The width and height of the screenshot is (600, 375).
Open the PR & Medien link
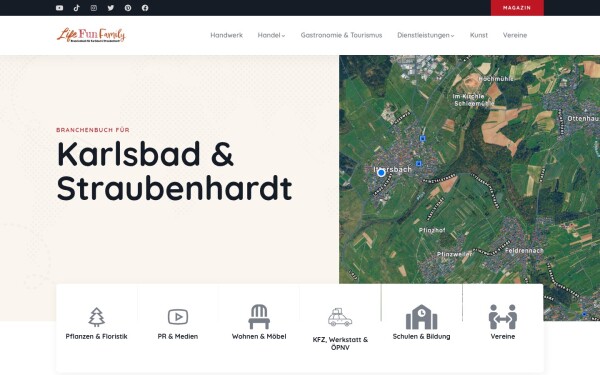click(178, 336)
